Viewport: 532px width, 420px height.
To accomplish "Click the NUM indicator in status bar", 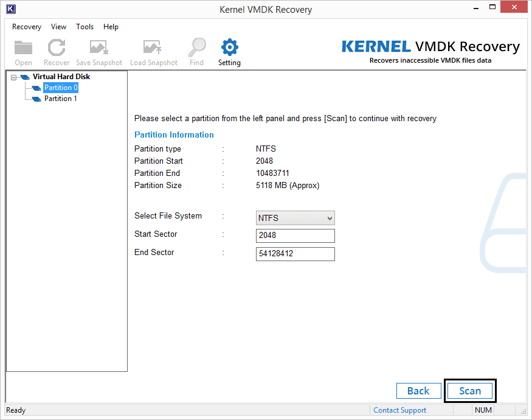I will [x=483, y=410].
